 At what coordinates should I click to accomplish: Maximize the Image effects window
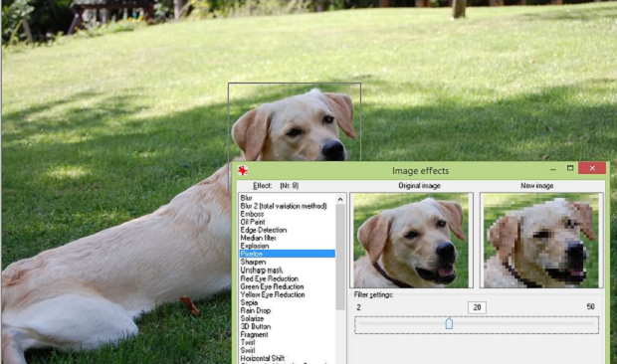[x=570, y=168]
